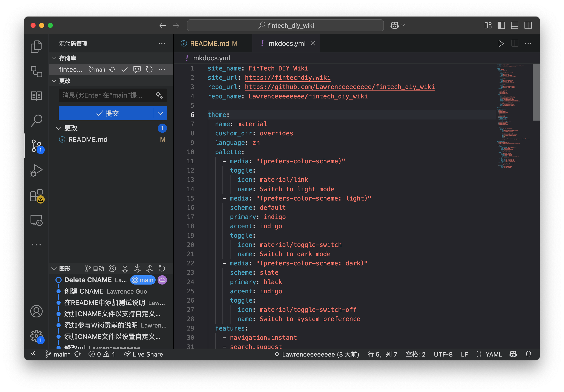Push changes in graph toolbar

tap(149, 268)
